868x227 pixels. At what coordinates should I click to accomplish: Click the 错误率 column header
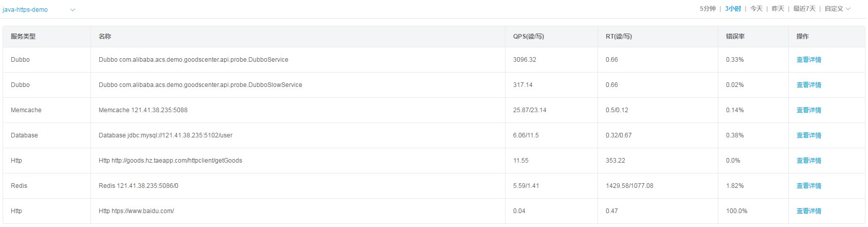click(x=735, y=37)
